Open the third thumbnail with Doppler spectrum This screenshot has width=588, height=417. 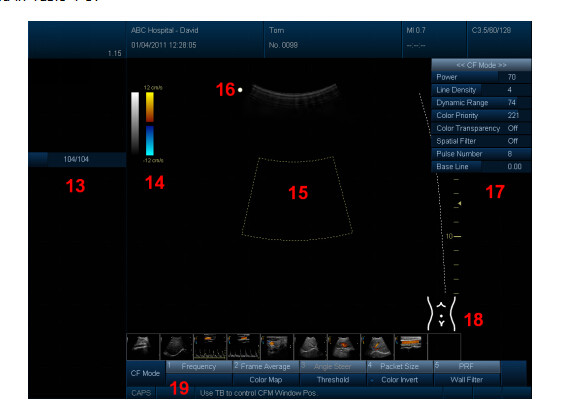pos(210,347)
